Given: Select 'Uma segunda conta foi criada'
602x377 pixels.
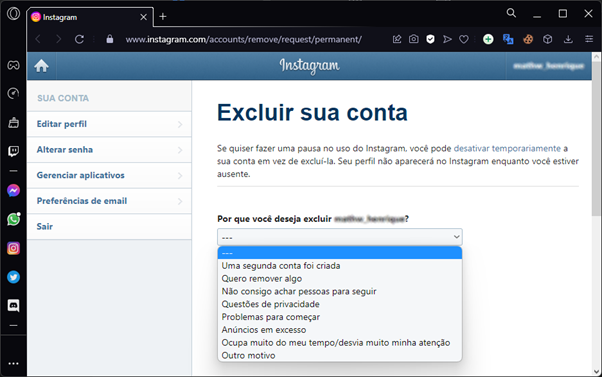Looking at the screenshot, I should click(x=340, y=266).
